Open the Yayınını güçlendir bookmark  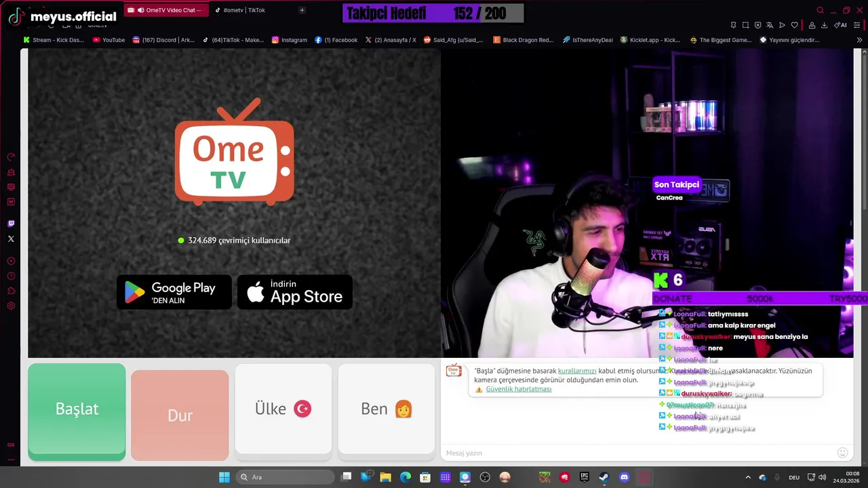pos(790,40)
